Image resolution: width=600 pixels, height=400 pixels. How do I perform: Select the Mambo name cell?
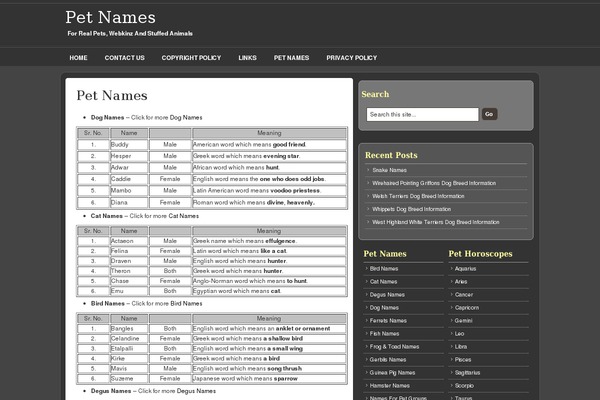coord(129,191)
